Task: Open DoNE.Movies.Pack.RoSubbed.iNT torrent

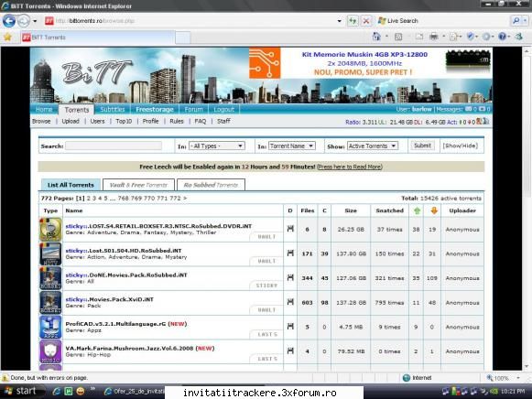Action: (126, 275)
